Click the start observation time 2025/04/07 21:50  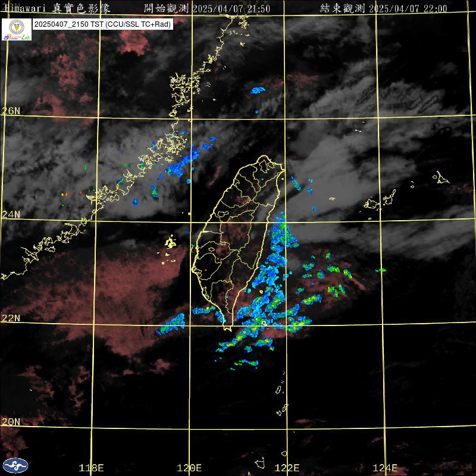207,8
